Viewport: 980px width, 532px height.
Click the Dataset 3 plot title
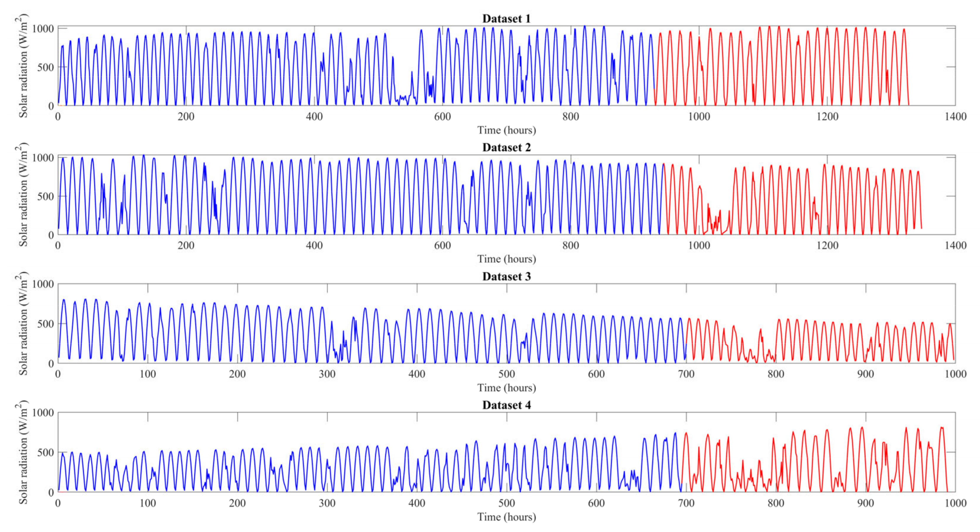pos(506,276)
